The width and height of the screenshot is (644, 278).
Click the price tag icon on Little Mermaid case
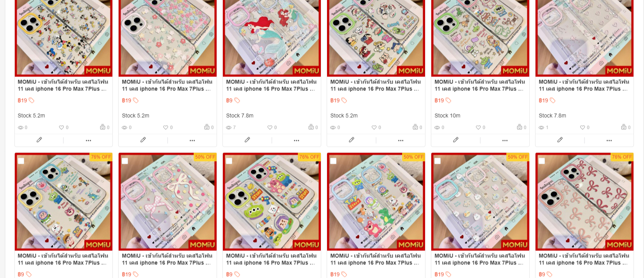pos(237,101)
